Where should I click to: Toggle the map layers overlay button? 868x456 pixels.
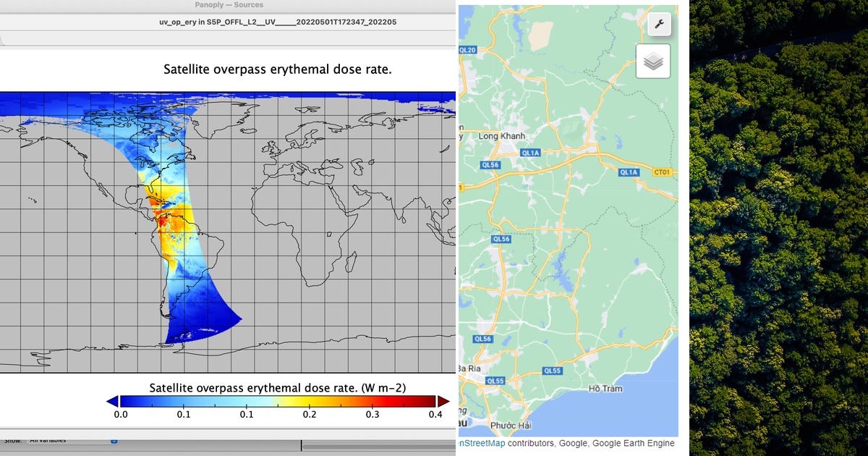tap(653, 62)
